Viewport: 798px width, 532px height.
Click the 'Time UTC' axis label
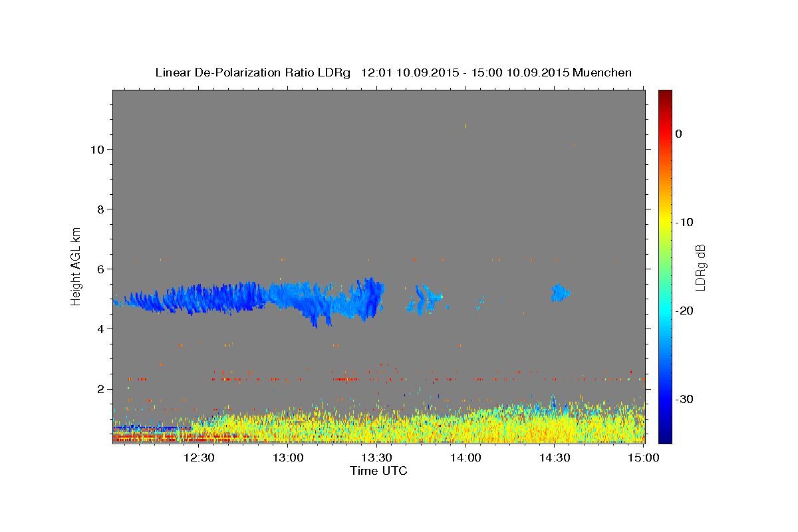pos(378,471)
